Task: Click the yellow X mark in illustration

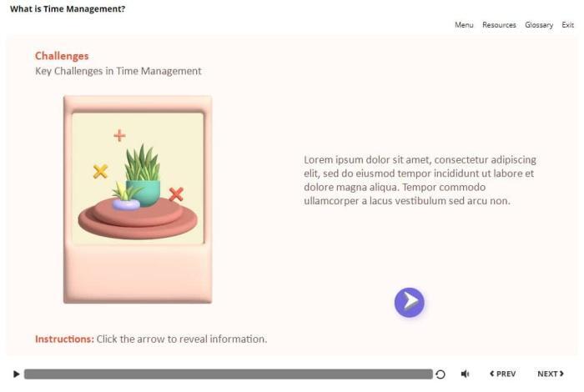Action: (x=100, y=172)
